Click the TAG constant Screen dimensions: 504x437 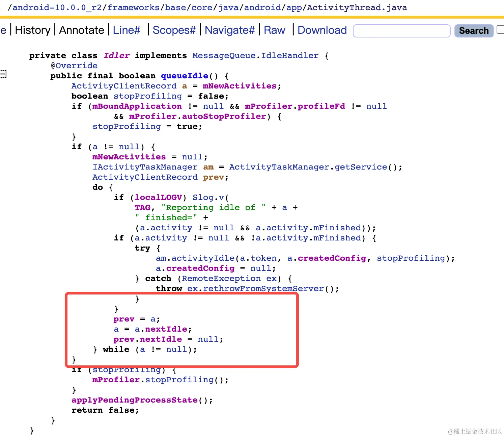tap(142, 207)
